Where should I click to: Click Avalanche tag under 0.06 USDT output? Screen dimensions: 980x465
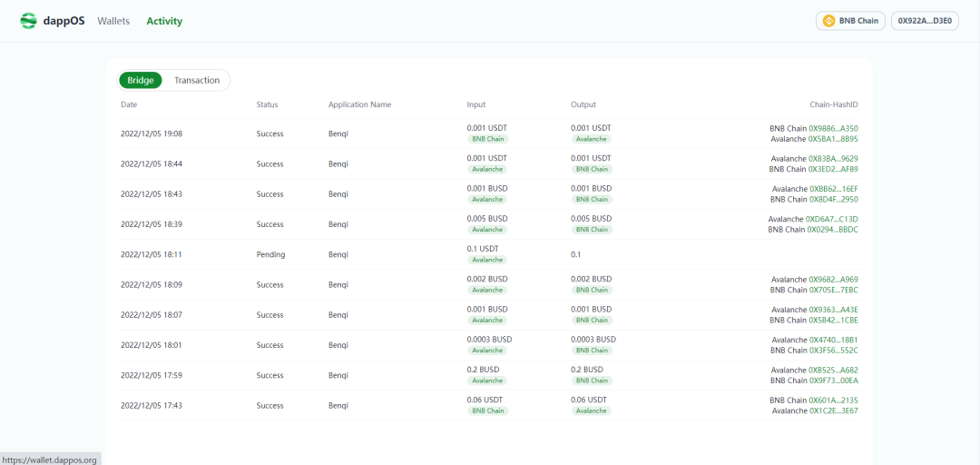[591, 411]
